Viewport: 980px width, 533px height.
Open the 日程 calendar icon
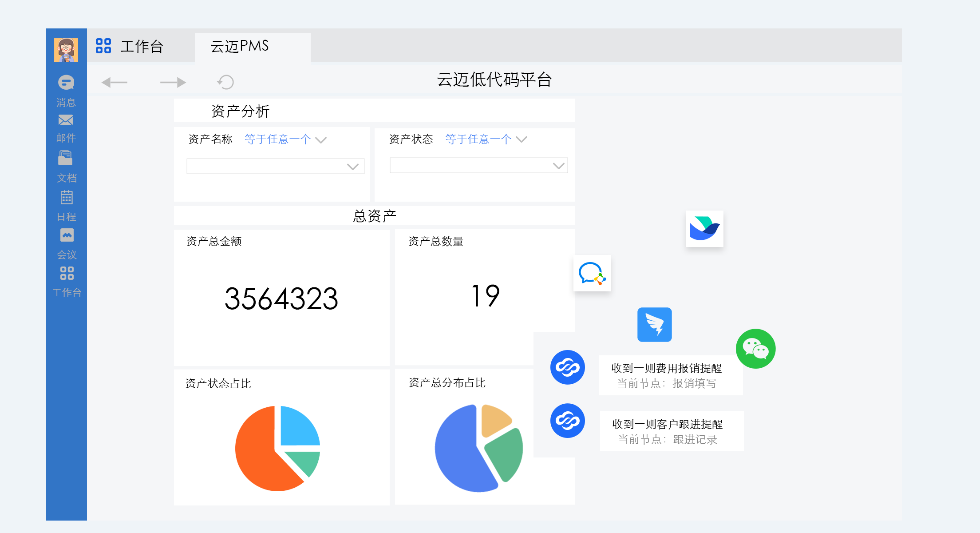click(x=67, y=197)
